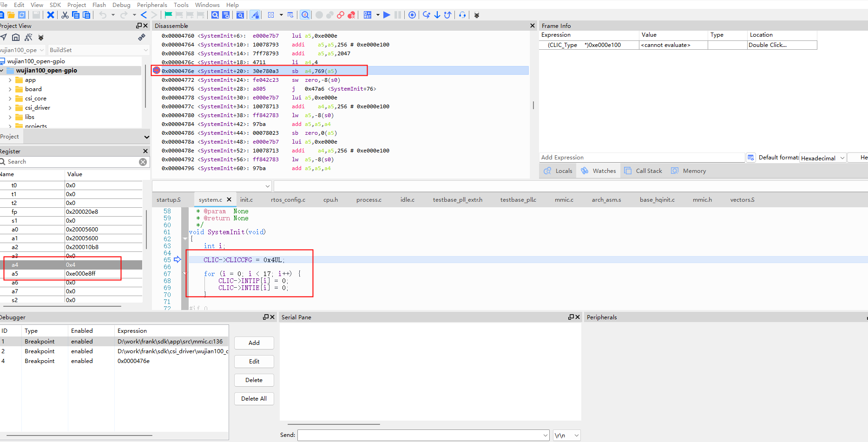Open the undo history dropdown arrow
Image resolution: width=868 pixels, height=442 pixels.
click(113, 15)
